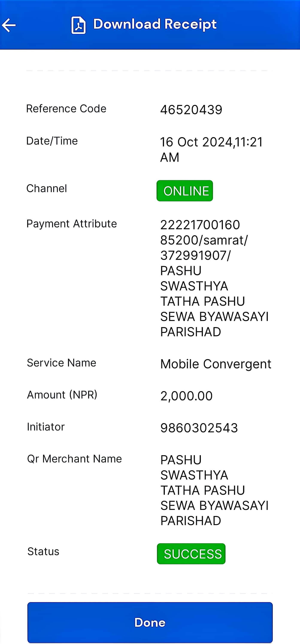Tap the Status label

pyautogui.click(x=43, y=551)
